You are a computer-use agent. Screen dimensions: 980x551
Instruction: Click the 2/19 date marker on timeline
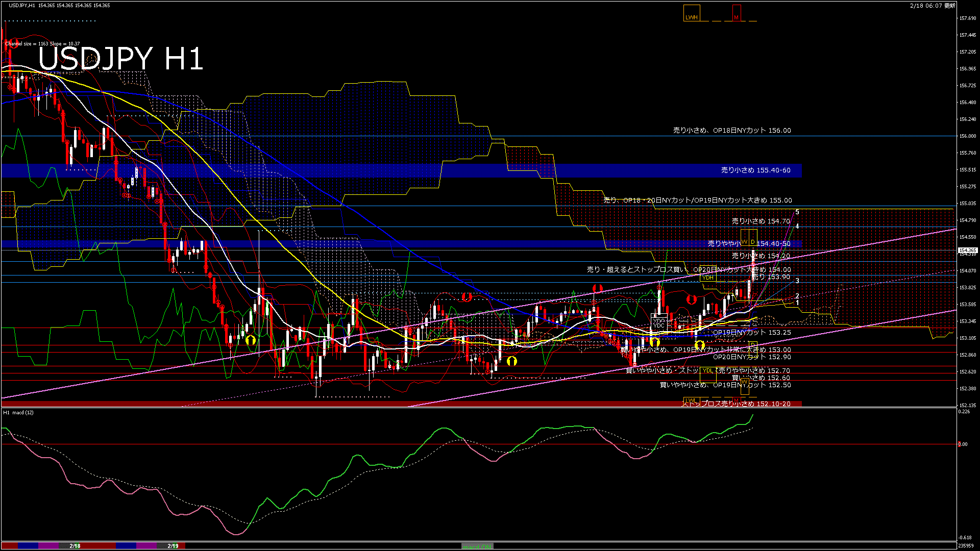[173, 546]
